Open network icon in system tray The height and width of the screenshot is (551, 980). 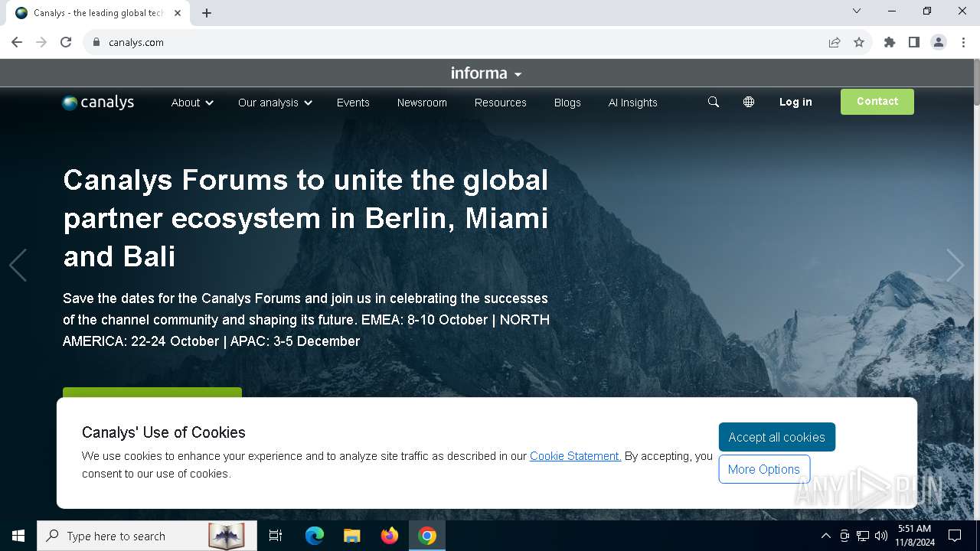pyautogui.click(x=863, y=536)
